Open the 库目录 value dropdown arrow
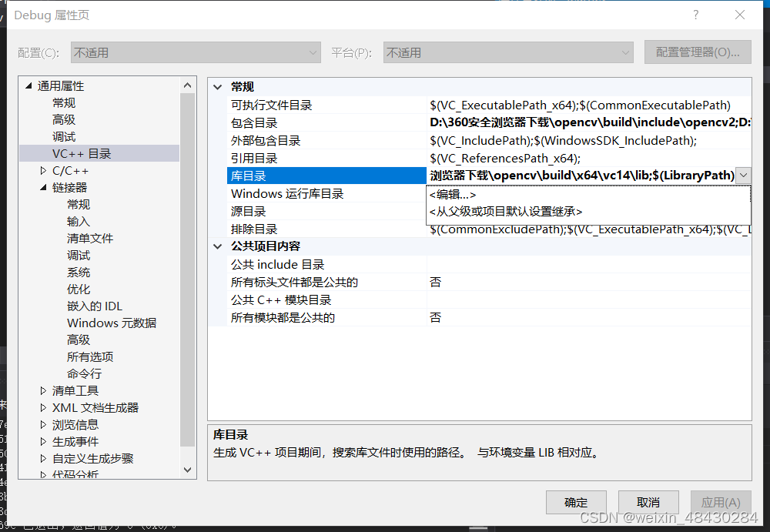The height and width of the screenshot is (532, 770). click(x=743, y=175)
